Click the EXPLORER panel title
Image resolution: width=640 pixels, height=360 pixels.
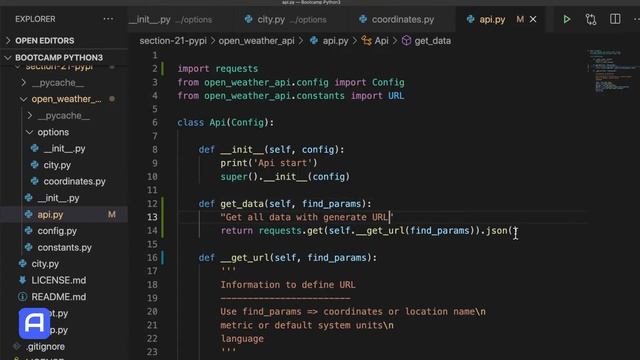[35, 19]
